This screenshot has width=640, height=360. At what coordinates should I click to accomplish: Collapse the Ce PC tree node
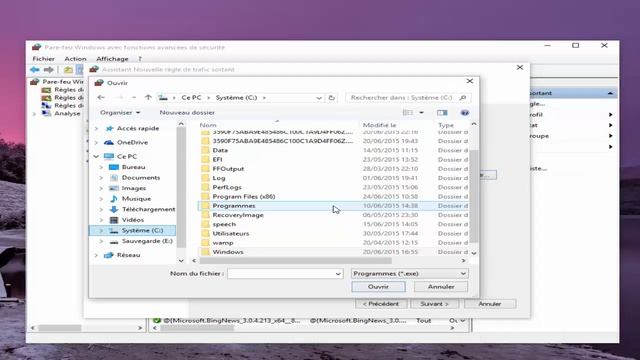(96, 156)
